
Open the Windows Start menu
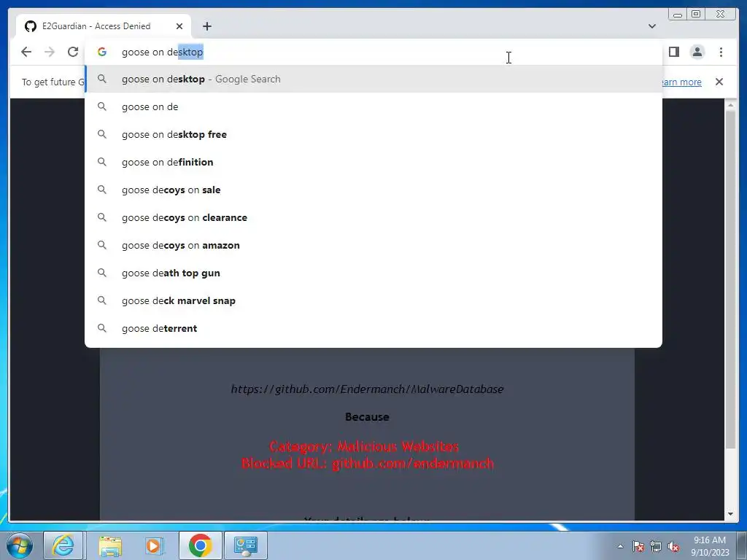pyautogui.click(x=19, y=545)
